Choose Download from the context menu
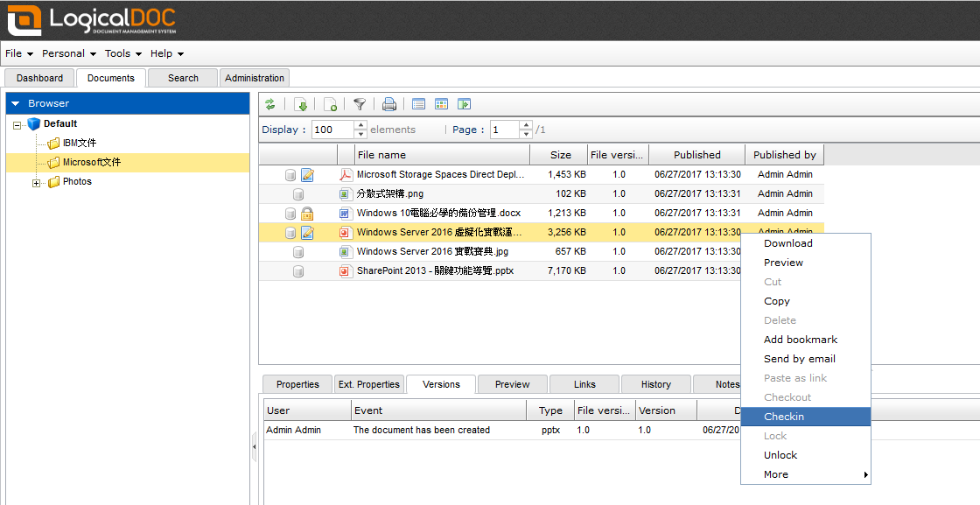 point(806,244)
